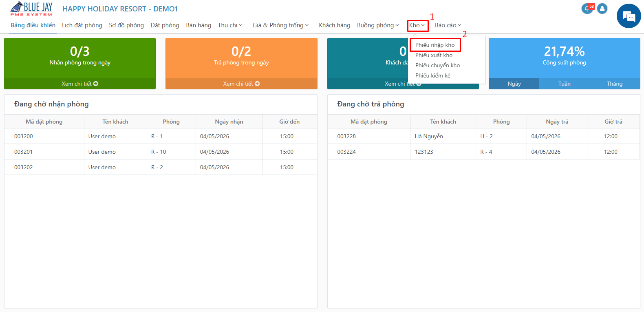Click the Ngày nhận column header
The image size is (644, 312).
(x=229, y=122)
